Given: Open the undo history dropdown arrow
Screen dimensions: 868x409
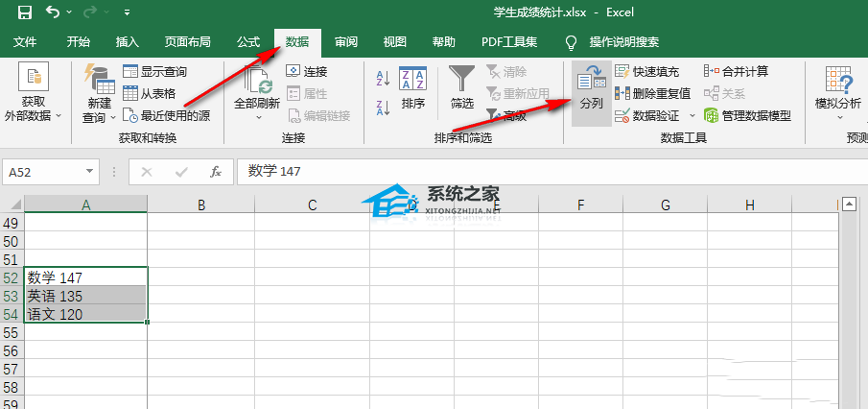Looking at the screenshot, I should click(x=69, y=12).
